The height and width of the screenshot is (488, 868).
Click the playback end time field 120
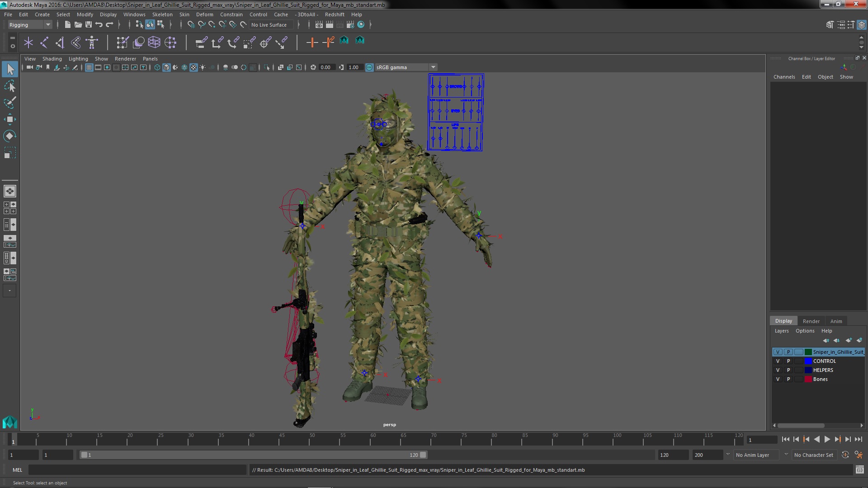pyautogui.click(x=673, y=455)
